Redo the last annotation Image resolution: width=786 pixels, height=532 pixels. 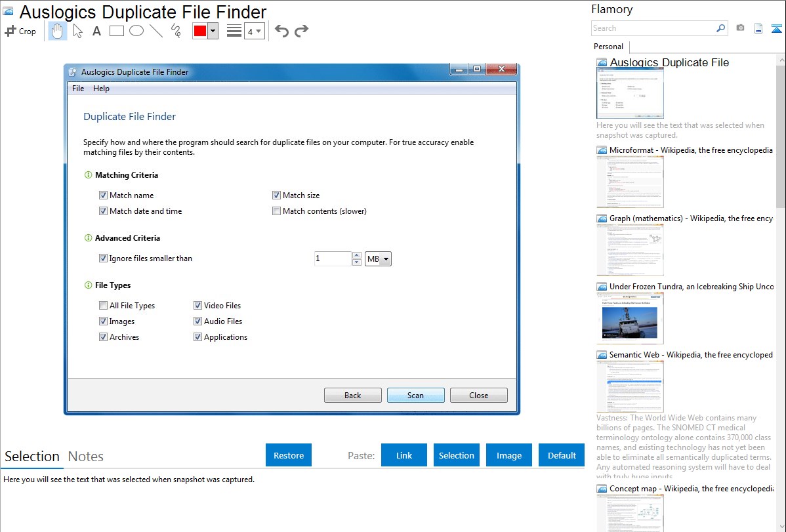click(301, 31)
